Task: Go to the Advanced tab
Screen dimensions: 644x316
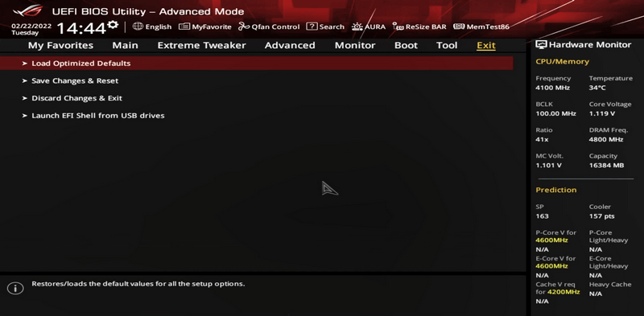Action: click(x=290, y=46)
